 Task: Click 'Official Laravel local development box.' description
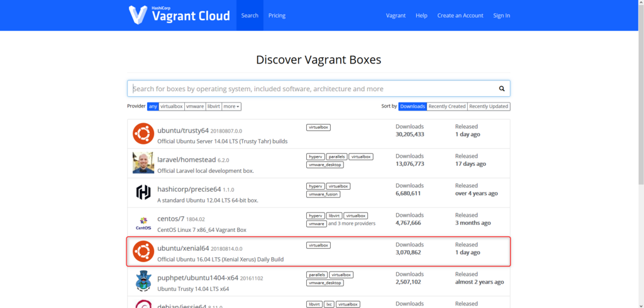tap(206, 171)
